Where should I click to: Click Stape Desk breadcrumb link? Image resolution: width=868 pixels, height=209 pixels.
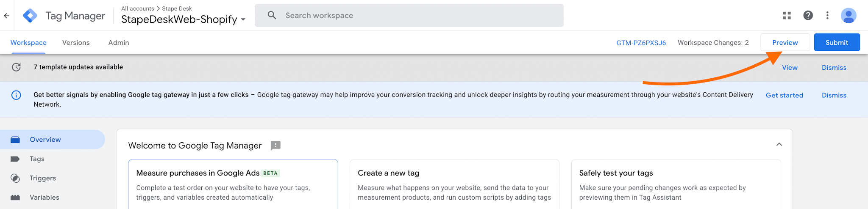[x=177, y=8]
